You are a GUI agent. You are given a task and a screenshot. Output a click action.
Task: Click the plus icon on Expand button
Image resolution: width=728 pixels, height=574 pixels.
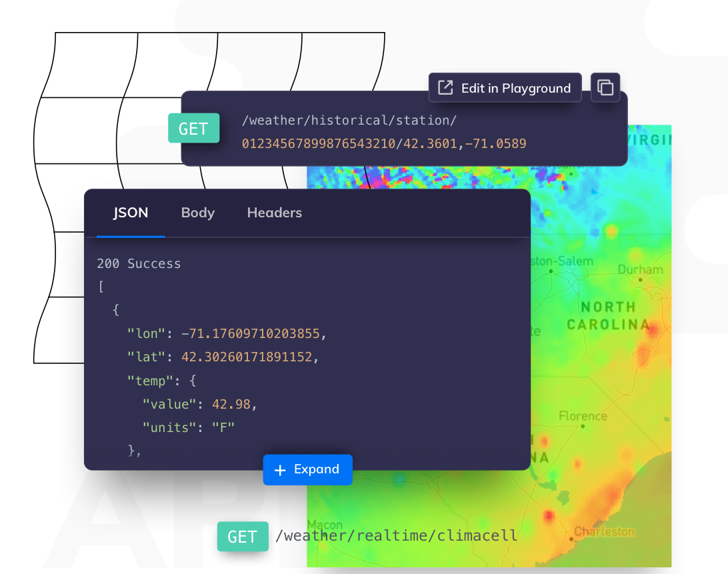tap(280, 470)
